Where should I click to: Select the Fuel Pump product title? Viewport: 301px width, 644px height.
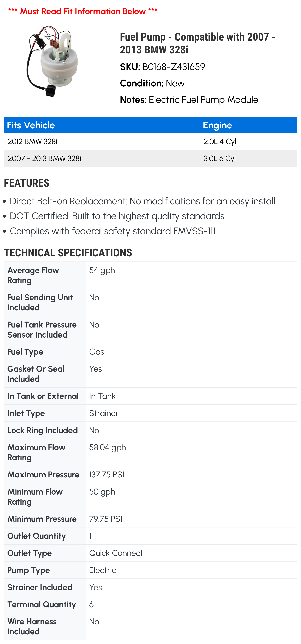tap(197, 43)
